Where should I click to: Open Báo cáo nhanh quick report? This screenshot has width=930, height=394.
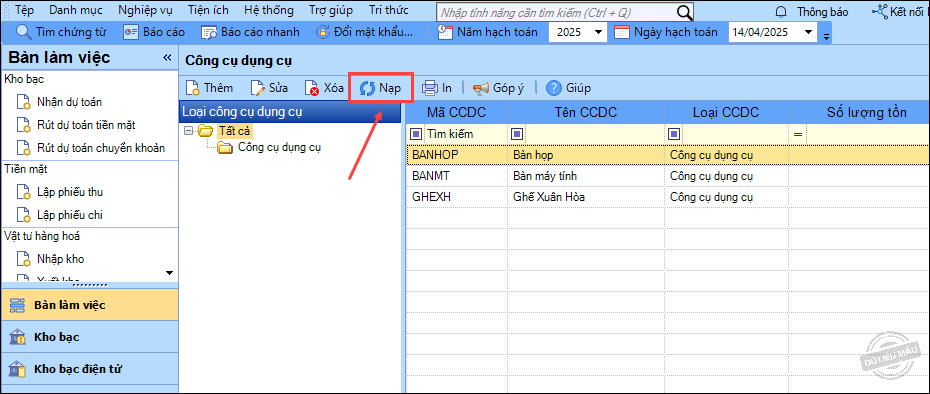(x=250, y=32)
